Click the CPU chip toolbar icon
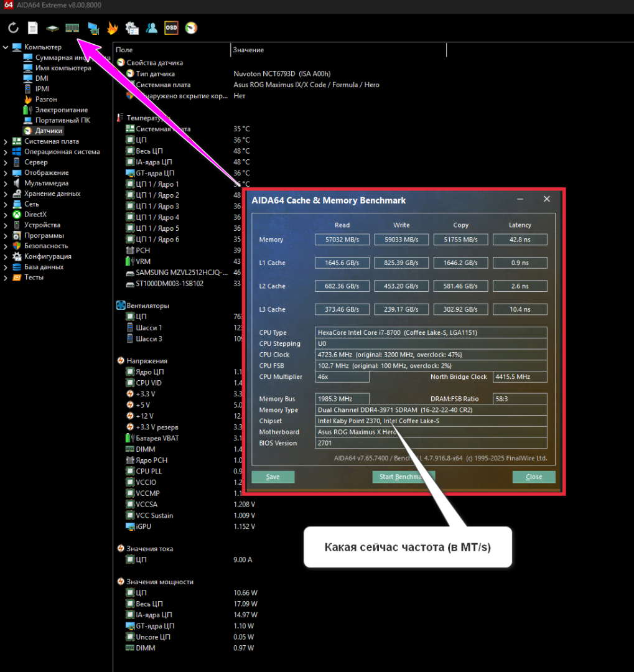 [x=53, y=28]
